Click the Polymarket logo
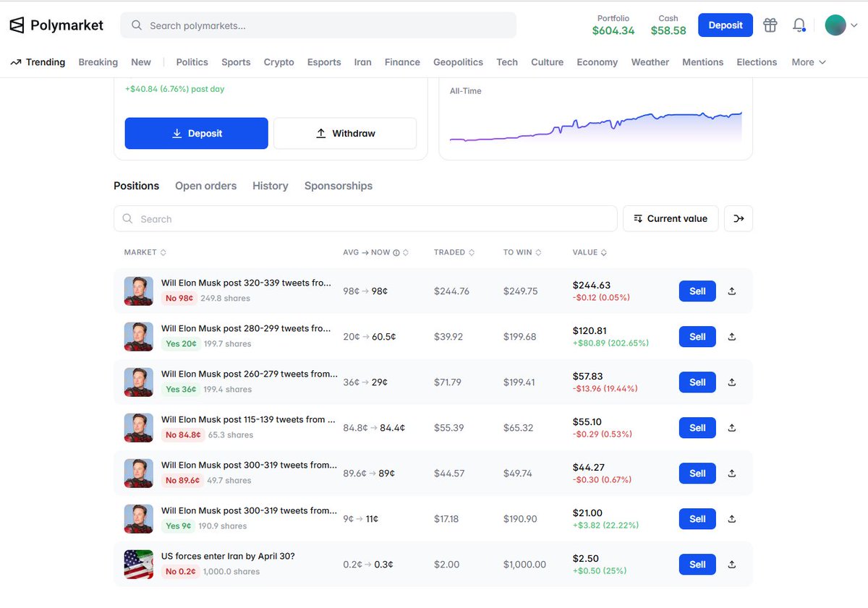This screenshot has height=608, width=868. (x=56, y=25)
